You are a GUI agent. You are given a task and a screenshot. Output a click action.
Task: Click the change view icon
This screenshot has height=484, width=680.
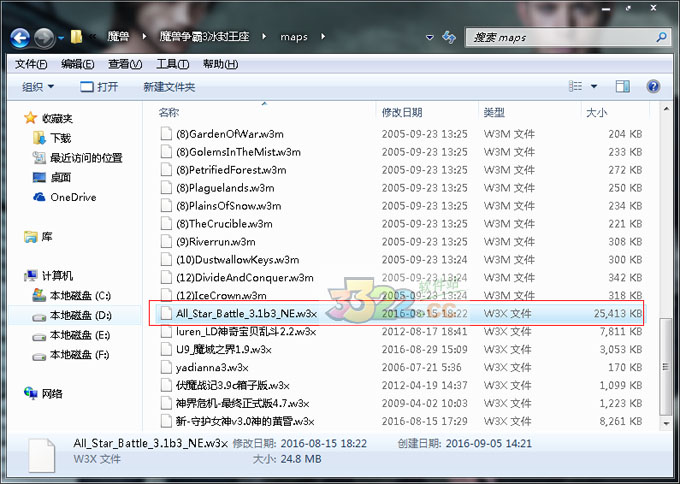[575, 87]
